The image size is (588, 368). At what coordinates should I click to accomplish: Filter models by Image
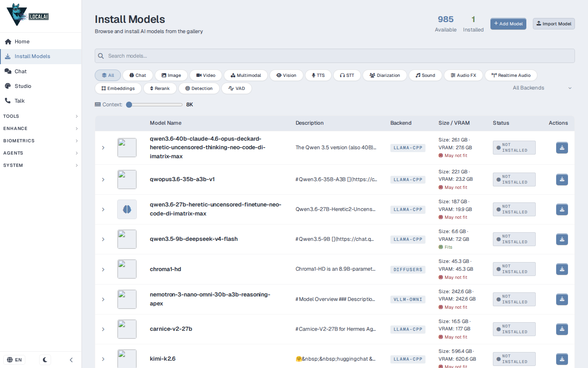click(x=171, y=75)
